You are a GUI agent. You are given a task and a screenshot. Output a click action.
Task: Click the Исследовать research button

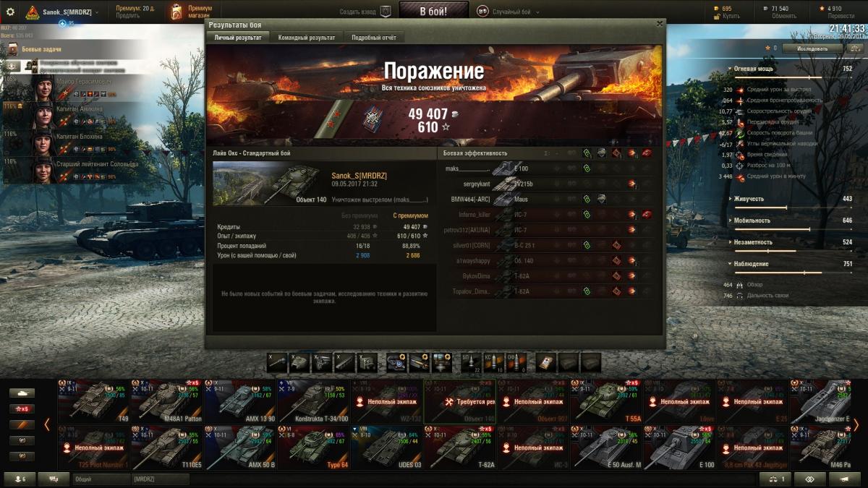coord(812,48)
